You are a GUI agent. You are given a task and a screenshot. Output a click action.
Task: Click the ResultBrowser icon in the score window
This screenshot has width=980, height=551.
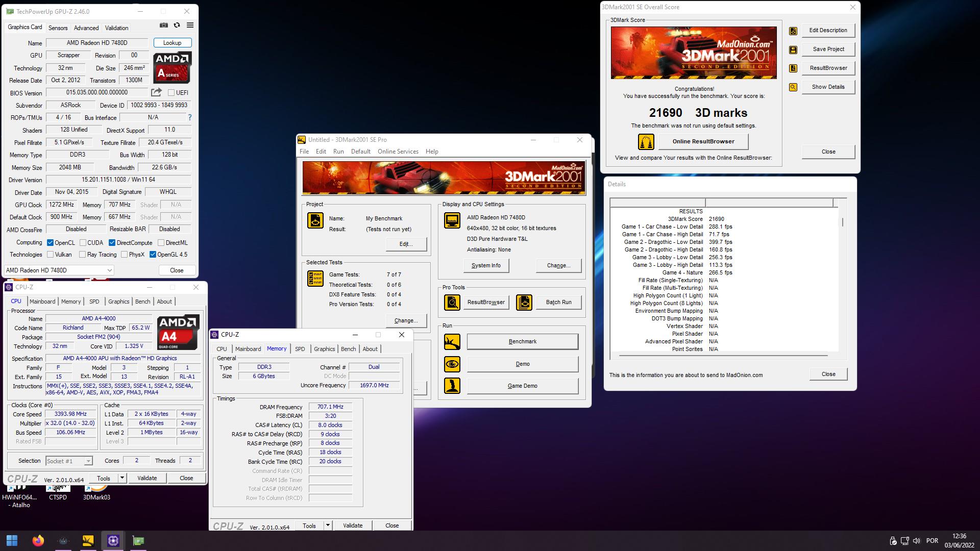pyautogui.click(x=793, y=68)
